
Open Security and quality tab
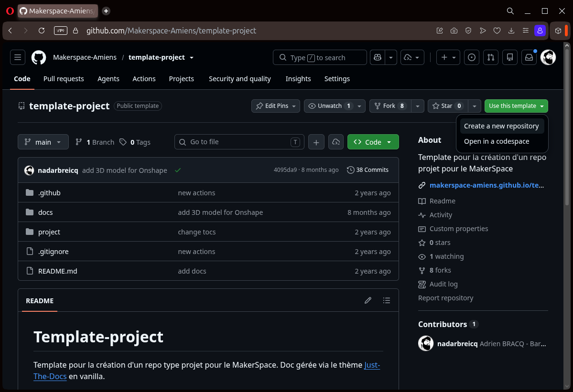pos(240,79)
